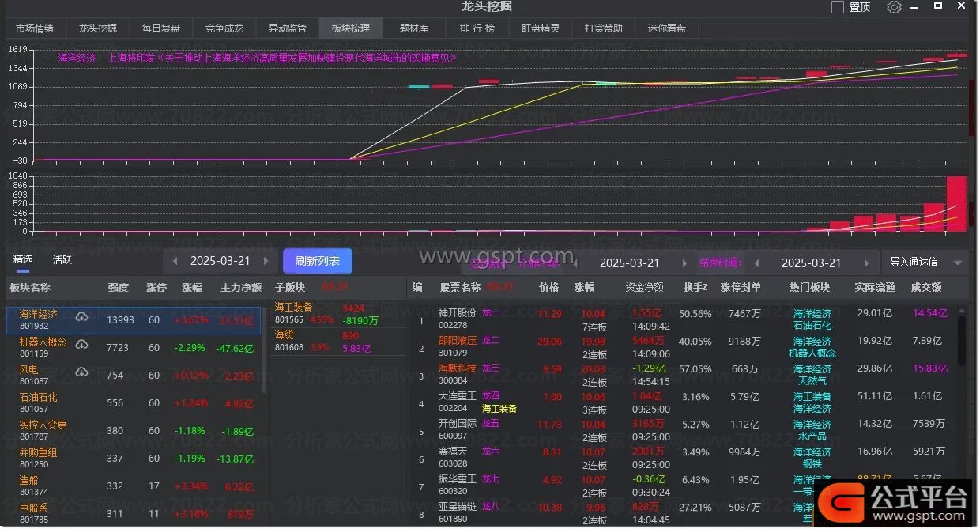This screenshot has height=529, width=980.
Task: Toggle the 置顶 always-on-top checkbox
Action: click(839, 7)
